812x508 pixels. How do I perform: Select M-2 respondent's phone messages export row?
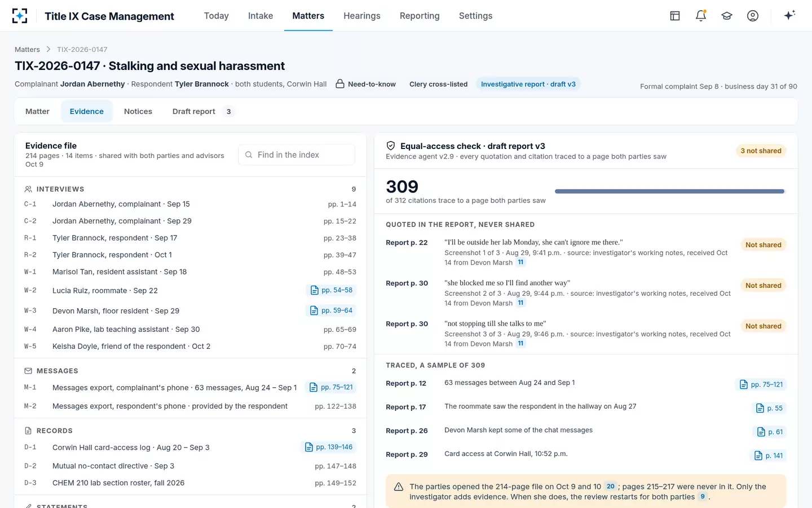tap(190, 406)
